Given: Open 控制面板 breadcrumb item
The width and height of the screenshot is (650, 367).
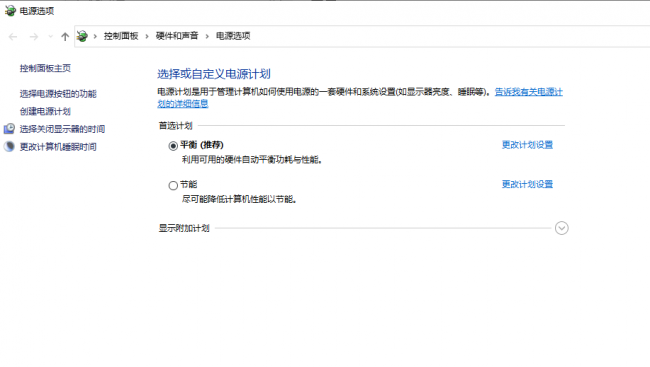Looking at the screenshot, I should (121, 36).
